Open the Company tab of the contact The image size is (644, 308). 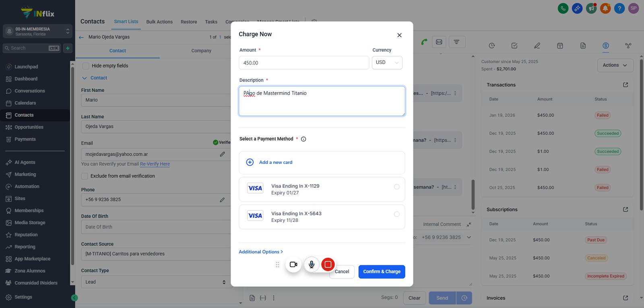tap(201, 51)
